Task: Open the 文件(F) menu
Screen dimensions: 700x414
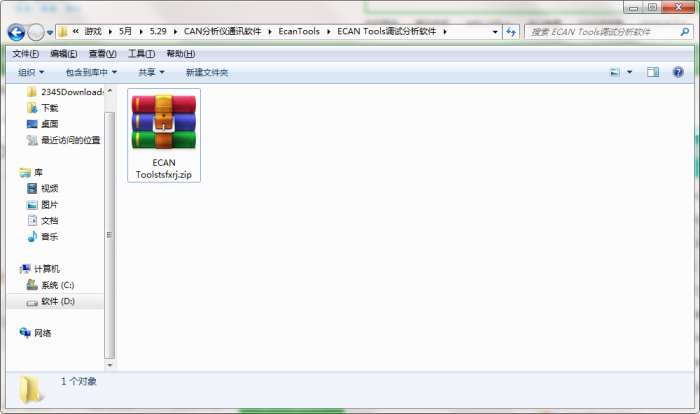Action: [x=25, y=54]
